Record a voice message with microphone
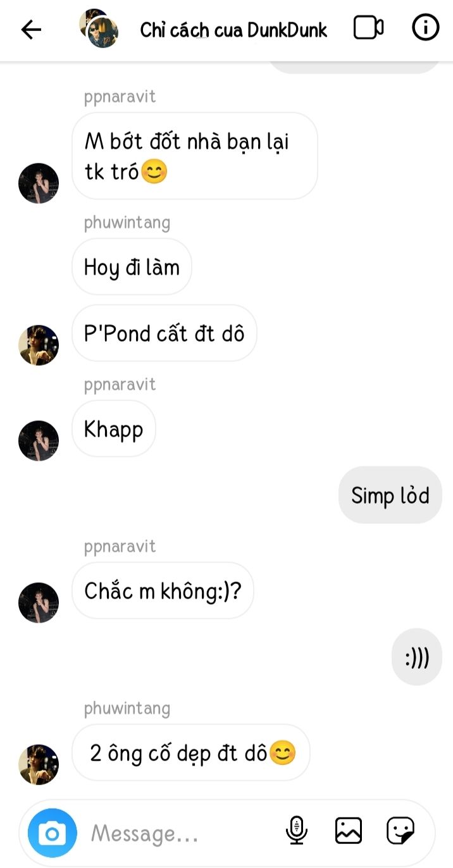The image size is (453, 868). tap(296, 831)
